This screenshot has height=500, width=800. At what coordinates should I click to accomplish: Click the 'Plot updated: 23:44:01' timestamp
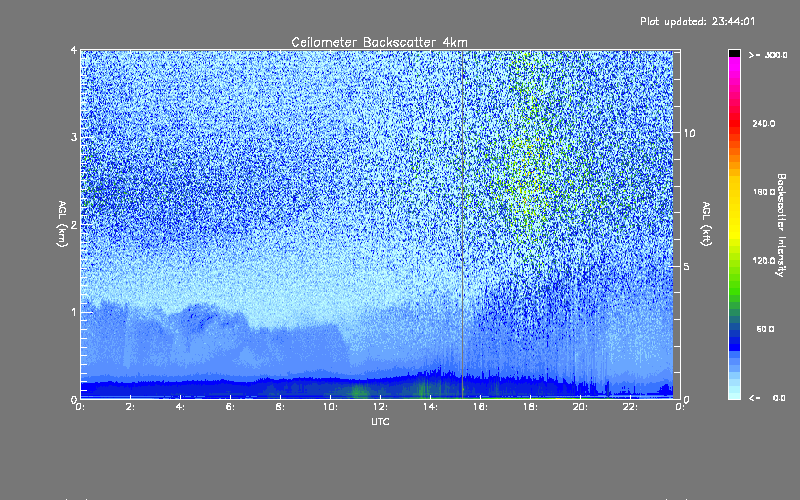697,21
